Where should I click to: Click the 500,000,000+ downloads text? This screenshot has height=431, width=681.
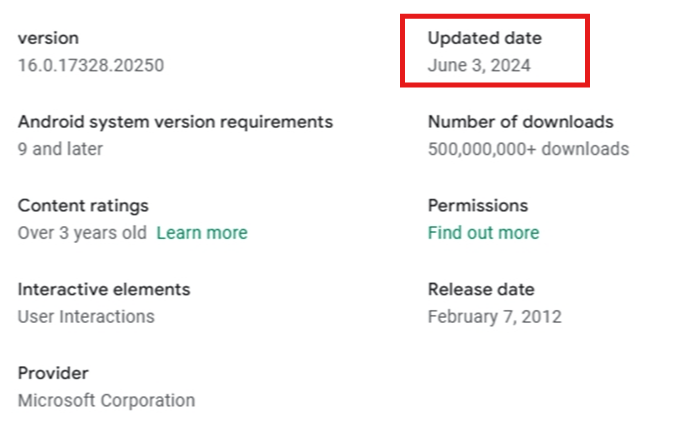click(x=529, y=149)
